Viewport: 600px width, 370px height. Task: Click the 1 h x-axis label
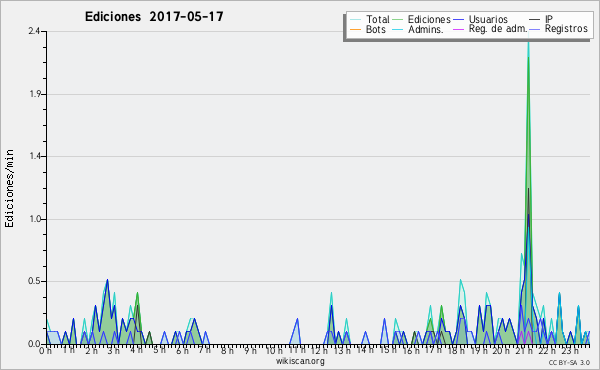68,350
